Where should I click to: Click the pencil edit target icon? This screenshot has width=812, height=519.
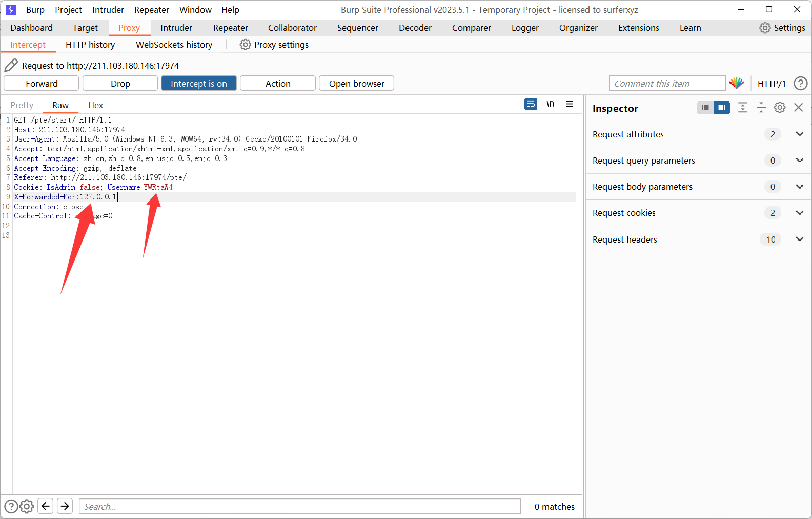click(11, 65)
